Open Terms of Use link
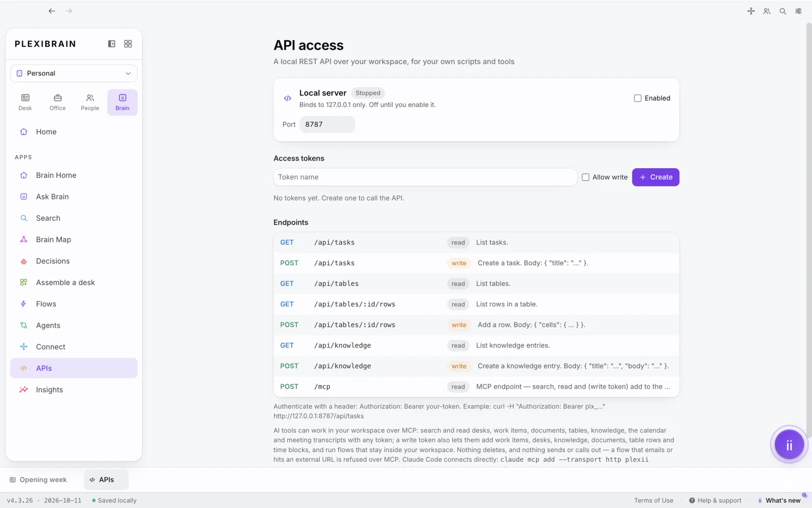Screen dimensions: 812x508 (654, 500)
